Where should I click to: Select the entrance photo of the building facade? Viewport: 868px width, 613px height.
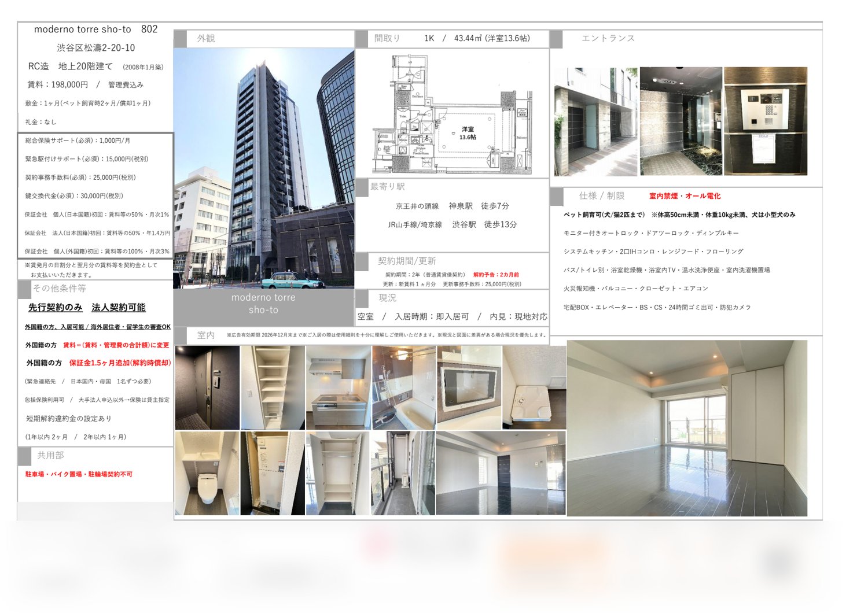click(596, 121)
